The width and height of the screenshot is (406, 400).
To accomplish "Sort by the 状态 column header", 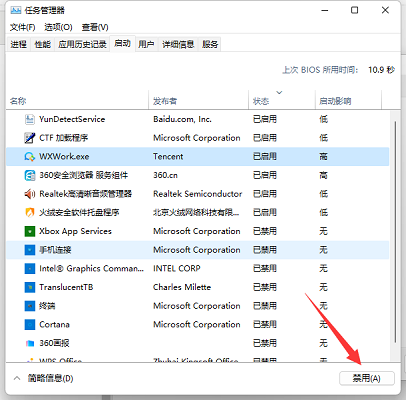I will pyautogui.click(x=282, y=101).
